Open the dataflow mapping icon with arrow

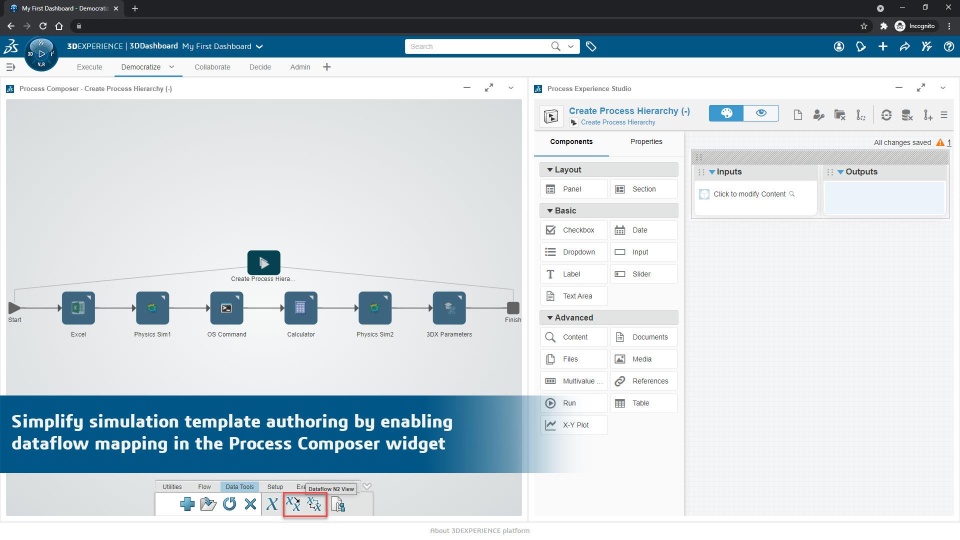tap(294, 504)
